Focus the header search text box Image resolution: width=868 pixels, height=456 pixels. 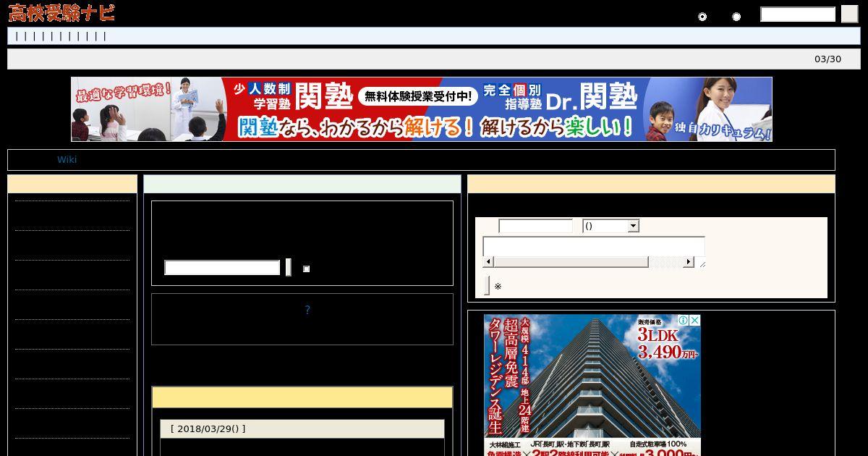(798, 14)
